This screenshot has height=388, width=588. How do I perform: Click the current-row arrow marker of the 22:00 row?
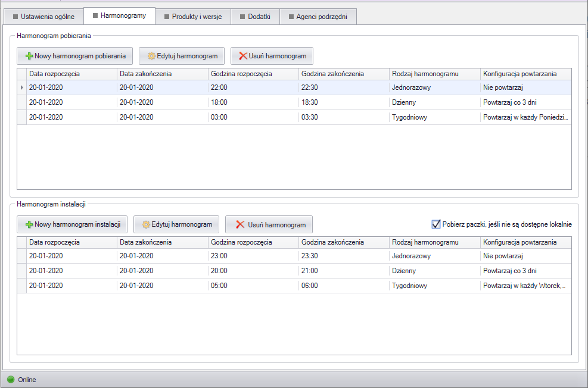tap(22, 87)
